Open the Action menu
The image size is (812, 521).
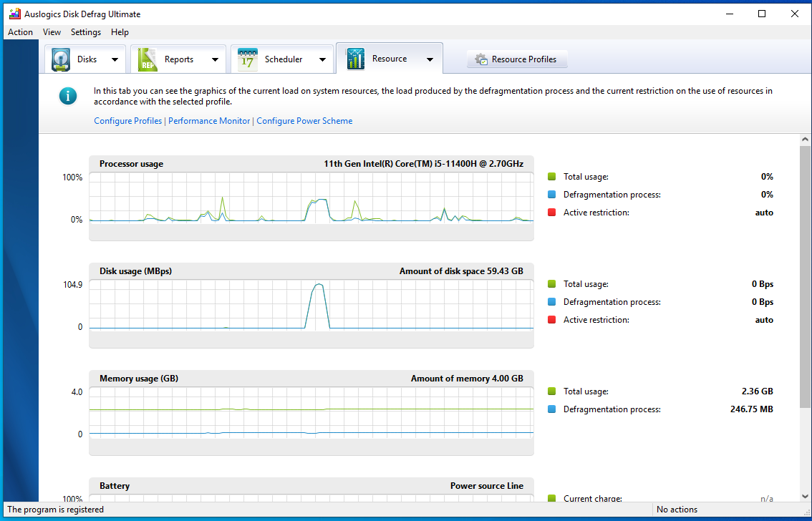(x=20, y=32)
